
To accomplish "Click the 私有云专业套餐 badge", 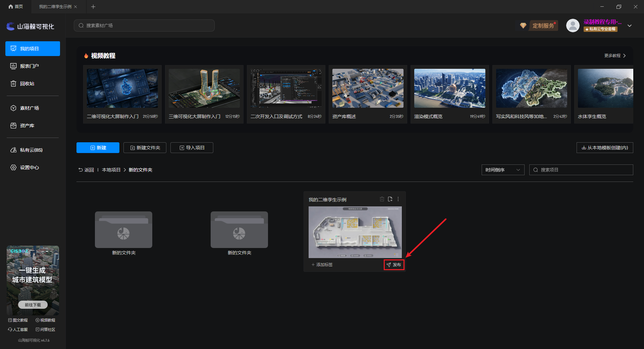I will tap(600, 29).
